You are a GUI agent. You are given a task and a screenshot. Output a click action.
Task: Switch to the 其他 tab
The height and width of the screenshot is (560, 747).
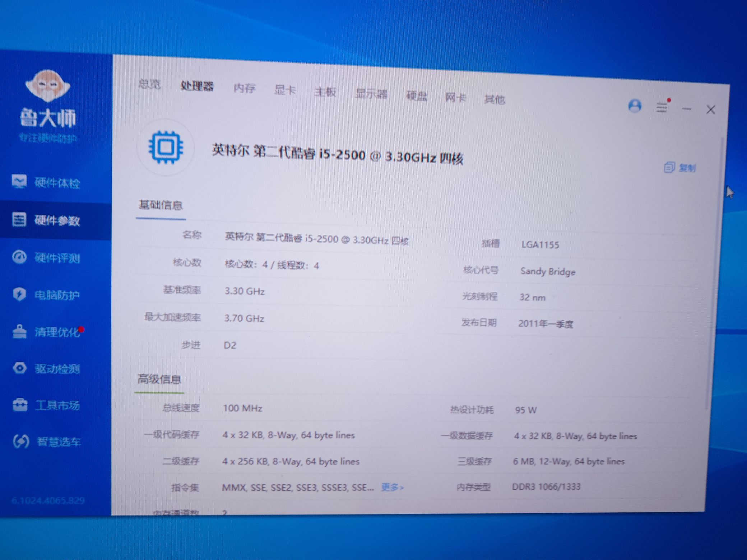point(495,99)
